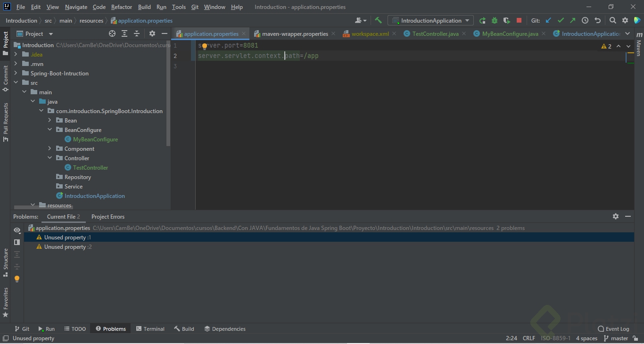Switch to the TestController.java editor tab
This screenshot has height=344, width=644.
click(435, 34)
